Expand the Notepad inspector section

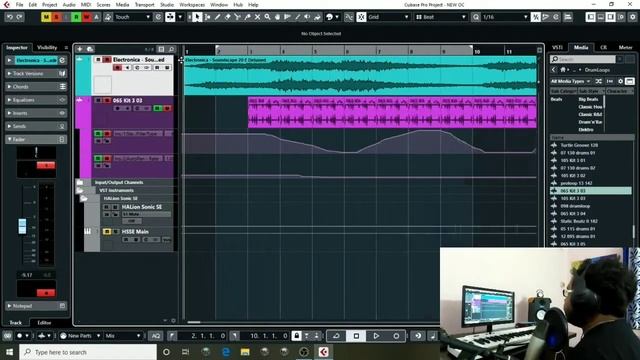click(36, 306)
